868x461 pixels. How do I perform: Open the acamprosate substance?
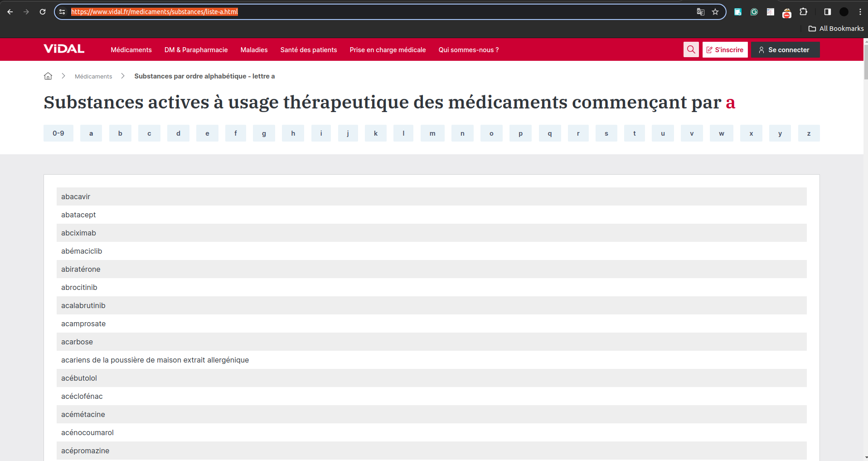(x=432, y=324)
